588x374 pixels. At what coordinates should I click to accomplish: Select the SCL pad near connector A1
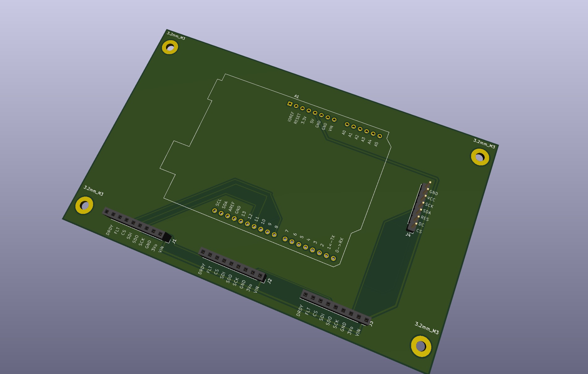(215, 211)
